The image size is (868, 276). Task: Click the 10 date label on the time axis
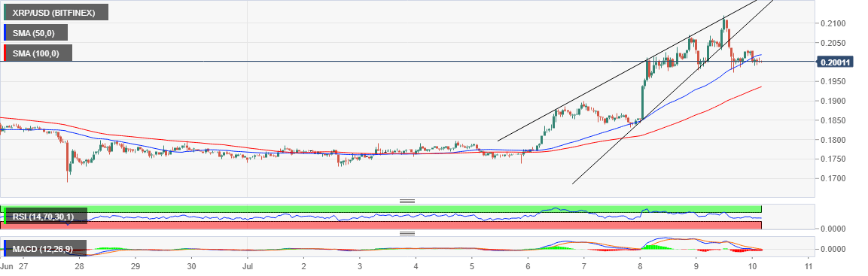[x=752, y=266]
